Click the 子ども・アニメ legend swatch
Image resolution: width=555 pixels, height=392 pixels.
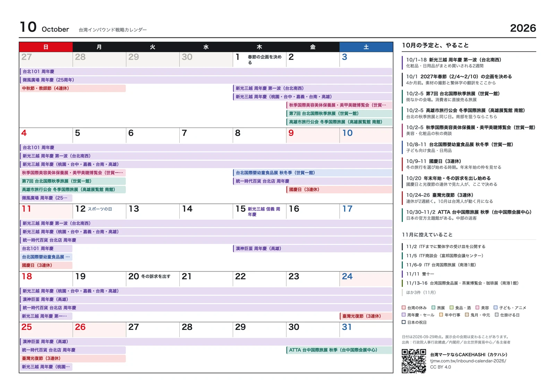tap(496, 307)
